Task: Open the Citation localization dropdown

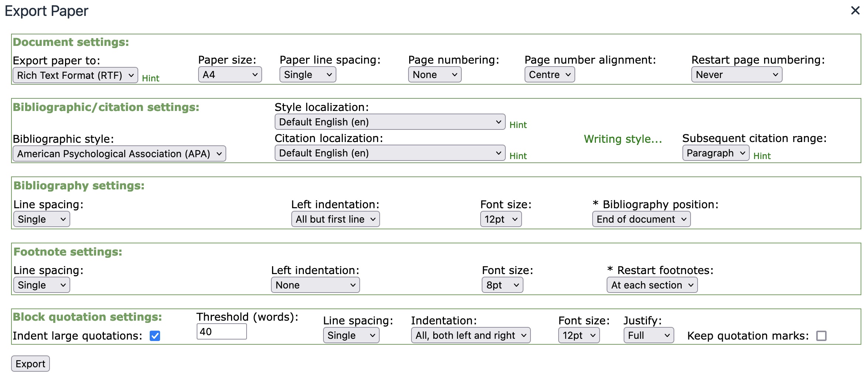Action: [x=389, y=153]
